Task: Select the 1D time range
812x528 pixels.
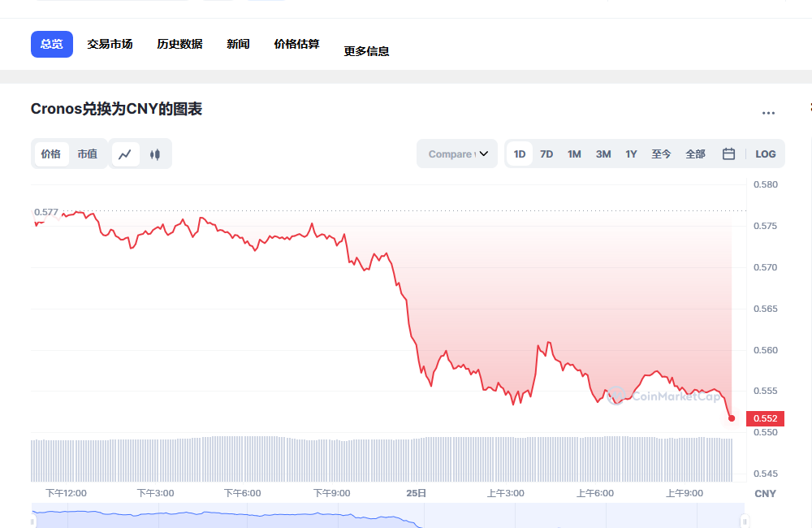Action: click(520, 154)
